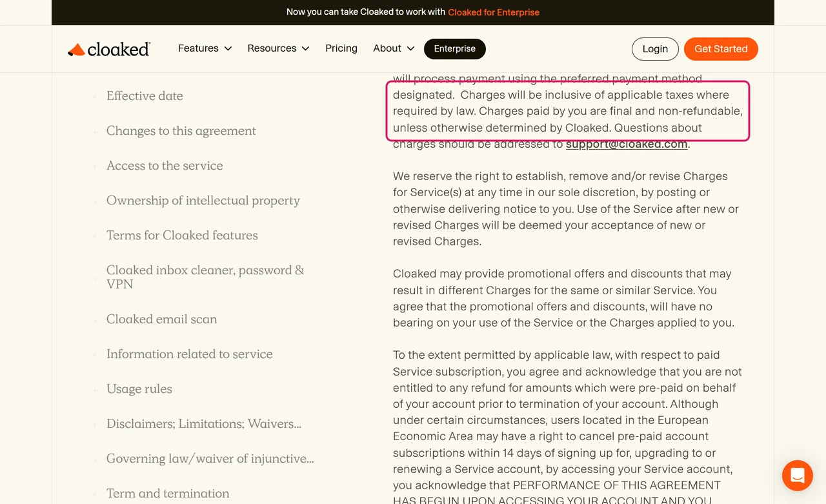Go to Access to the service section
The image size is (826, 504).
(165, 166)
